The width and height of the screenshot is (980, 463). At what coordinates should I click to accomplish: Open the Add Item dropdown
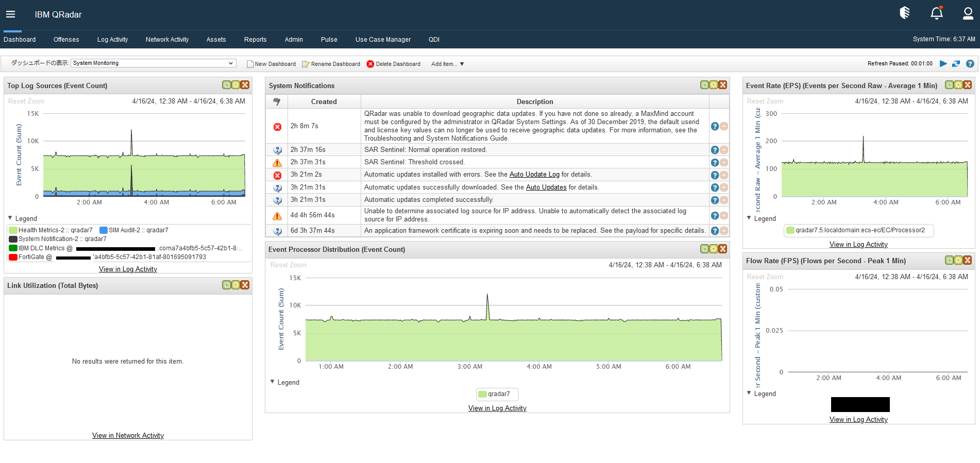[447, 64]
